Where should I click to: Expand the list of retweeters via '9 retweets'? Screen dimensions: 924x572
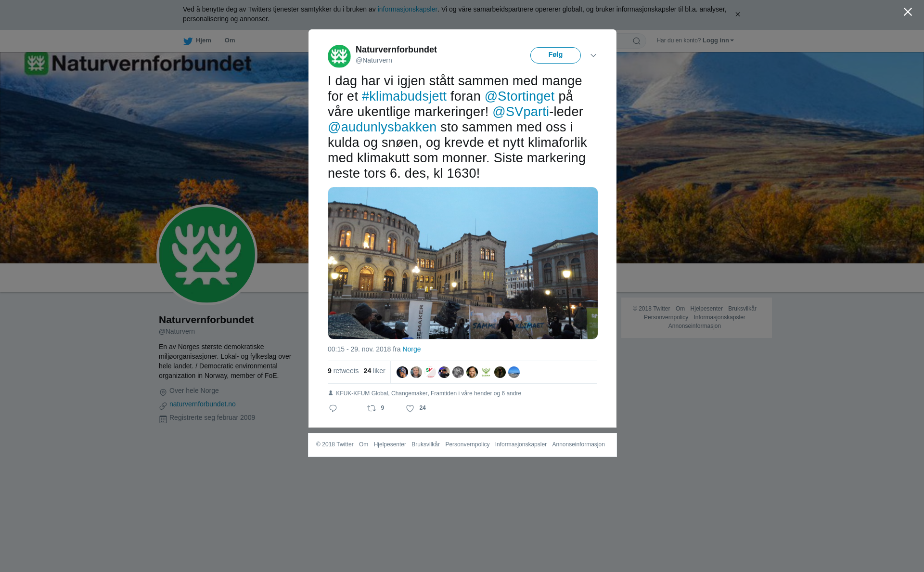pos(343,371)
